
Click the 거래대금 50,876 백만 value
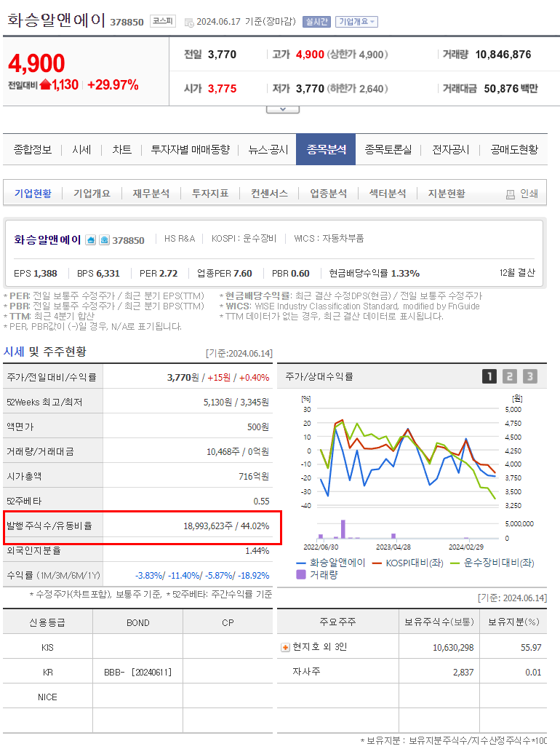tap(511, 89)
